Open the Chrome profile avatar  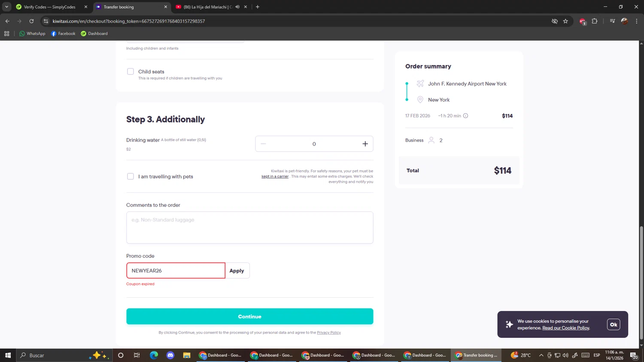624,21
